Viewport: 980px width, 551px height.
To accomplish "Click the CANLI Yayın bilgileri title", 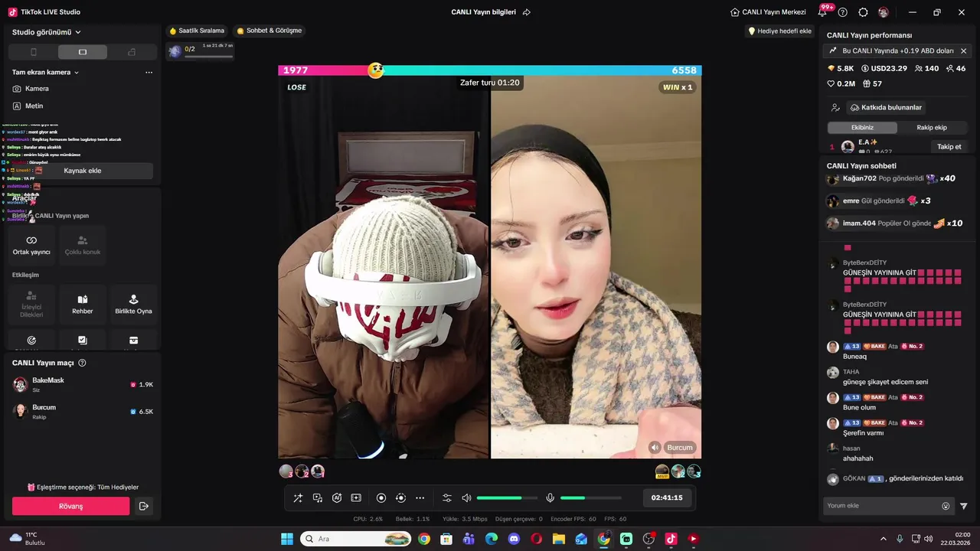I will coord(483,12).
